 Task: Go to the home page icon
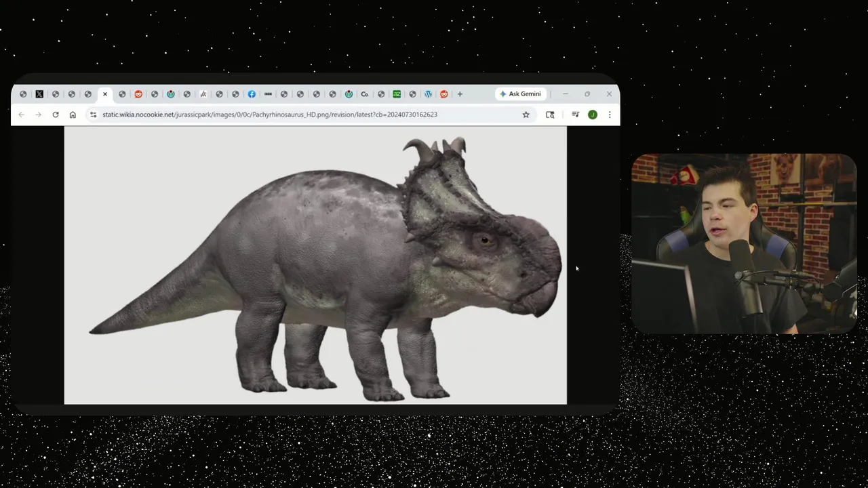[x=73, y=115]
